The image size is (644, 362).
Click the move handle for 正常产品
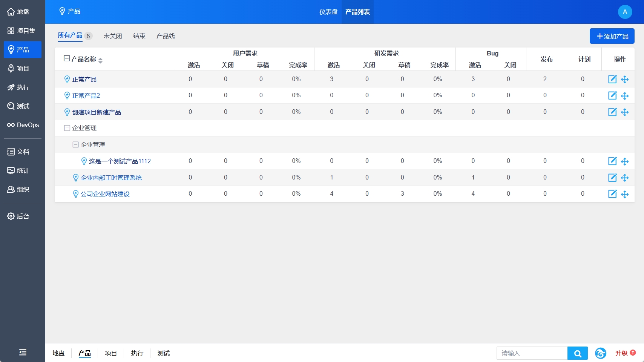coord(625,79)
